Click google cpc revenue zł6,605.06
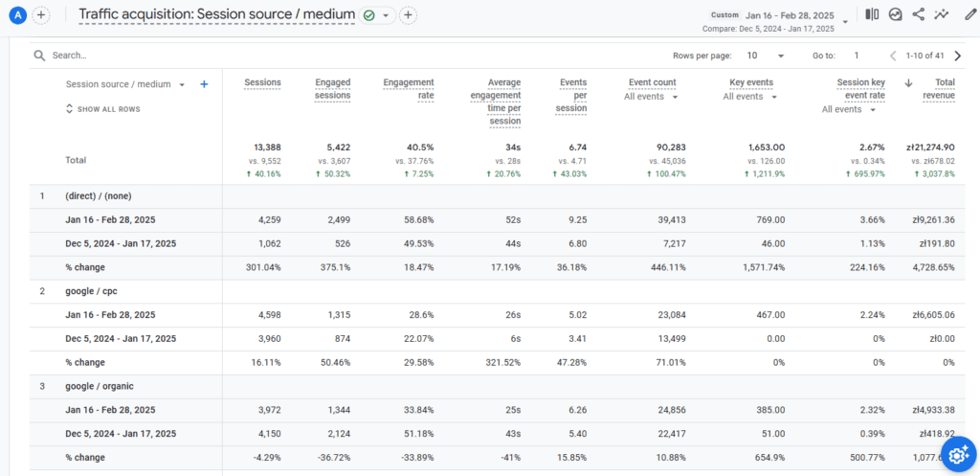This screenshot has width=980, height=476. [x=934, y=315]
